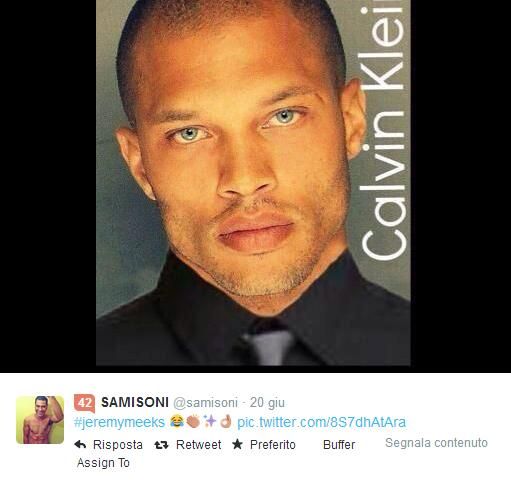Click the favorite star icon

(x=237, y=444)
